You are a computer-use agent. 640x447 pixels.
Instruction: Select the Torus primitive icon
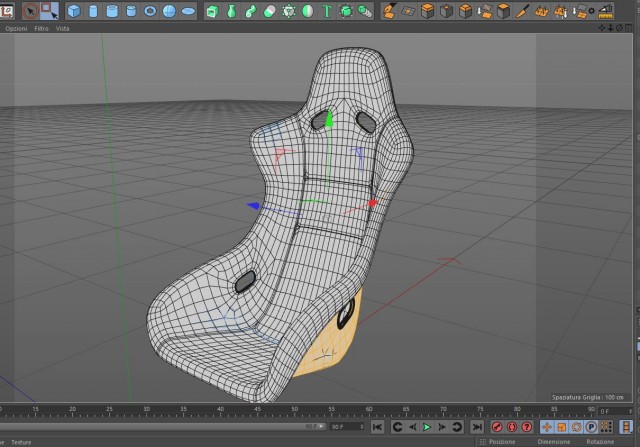(150, 11)
